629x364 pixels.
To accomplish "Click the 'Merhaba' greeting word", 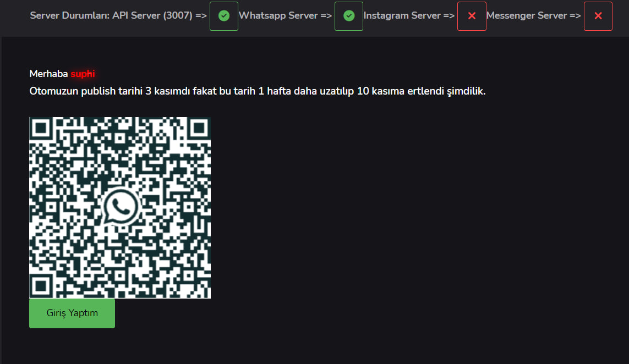I will point(48,74).
